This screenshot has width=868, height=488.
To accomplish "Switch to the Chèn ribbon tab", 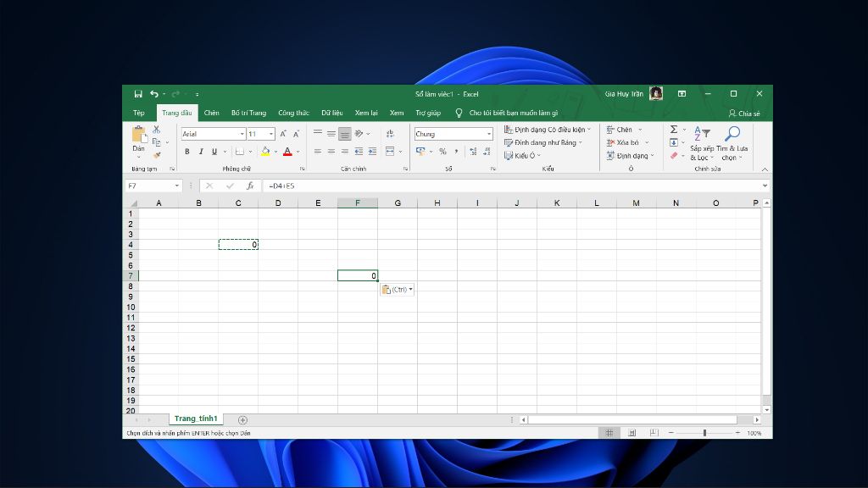I will [x=211, y=113].
